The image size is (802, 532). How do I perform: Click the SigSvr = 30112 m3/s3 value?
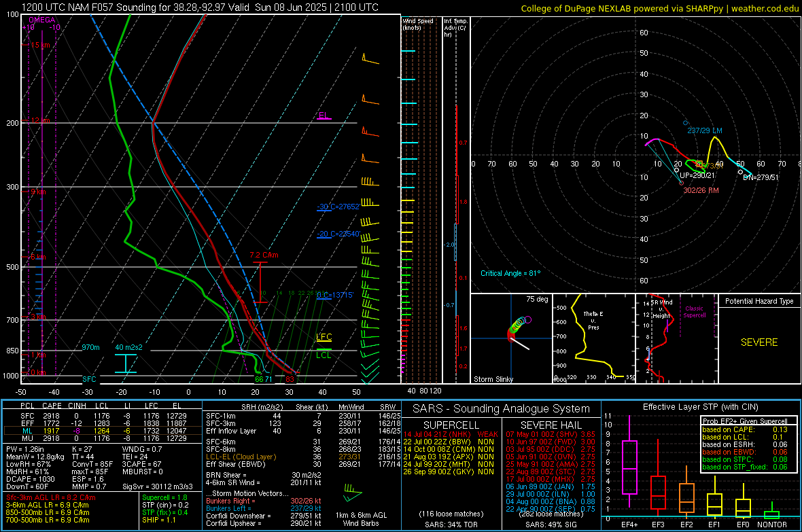tap(158, 486)
